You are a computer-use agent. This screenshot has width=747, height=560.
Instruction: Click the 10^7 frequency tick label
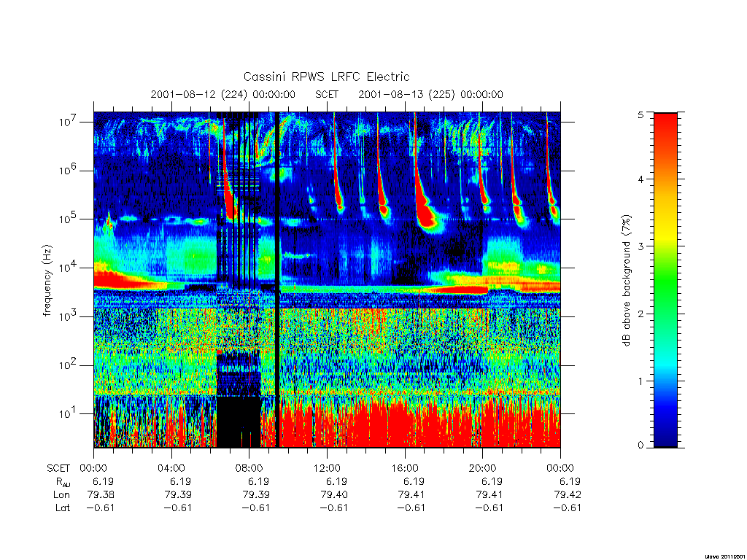click(x=68, y=122)
